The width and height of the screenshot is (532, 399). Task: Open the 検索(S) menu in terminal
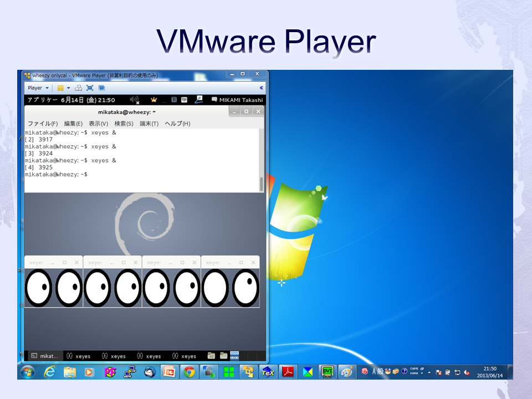[x=124, y=124]
